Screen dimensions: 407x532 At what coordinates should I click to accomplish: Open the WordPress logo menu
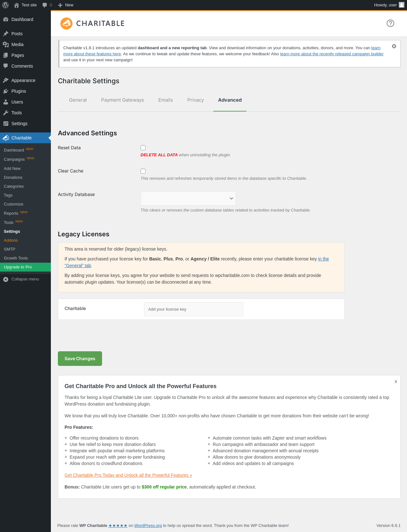(5, 5)
